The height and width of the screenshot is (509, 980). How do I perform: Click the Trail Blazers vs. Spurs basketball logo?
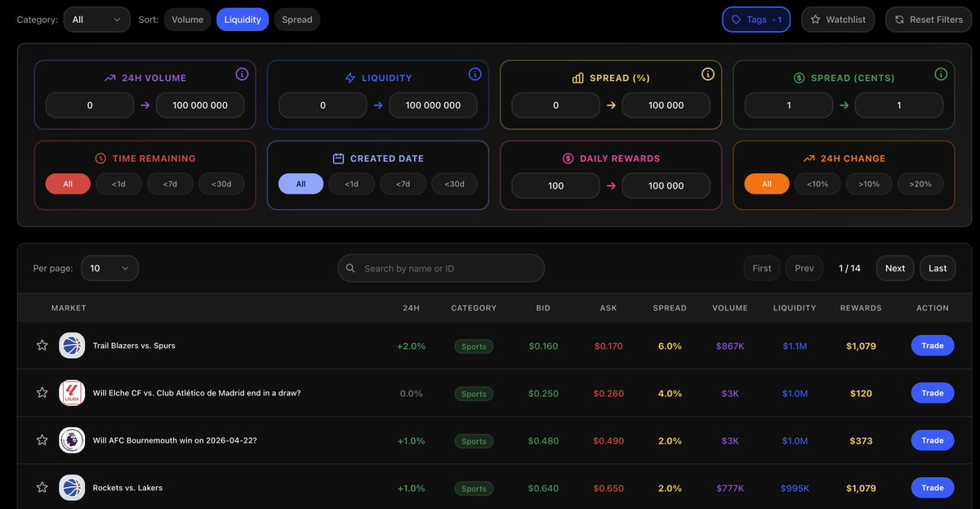click(x=72, y=346)
